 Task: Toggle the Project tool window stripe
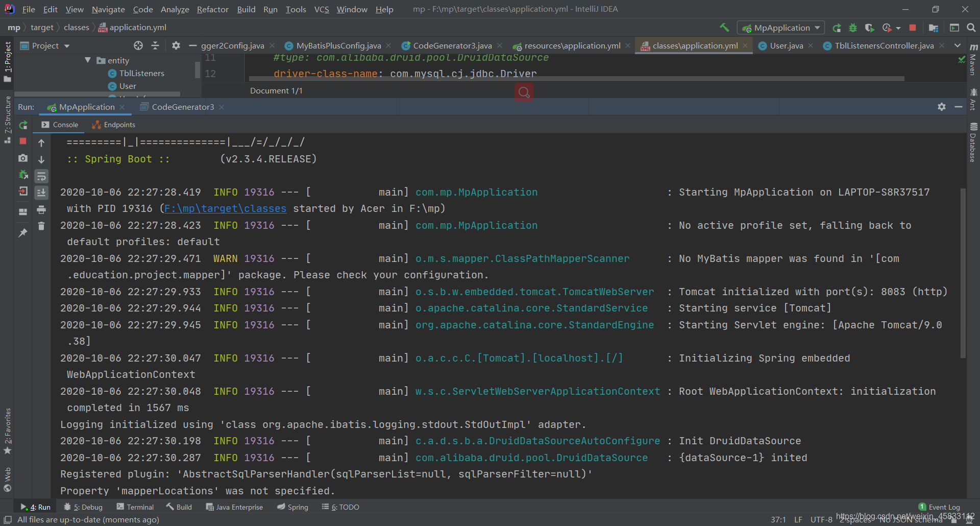[7, 61]
